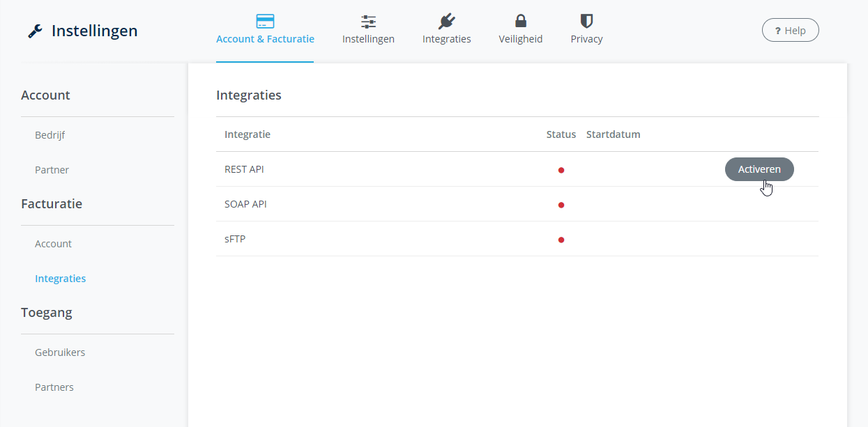
Task: Click the plug icon above Integraties tab
Action: 446,21
